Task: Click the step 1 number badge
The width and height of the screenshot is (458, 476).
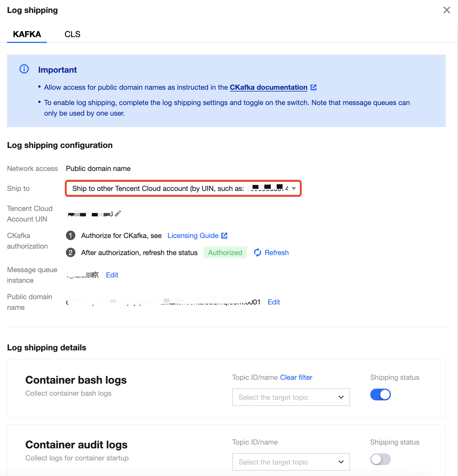Action: coord(71,236)
